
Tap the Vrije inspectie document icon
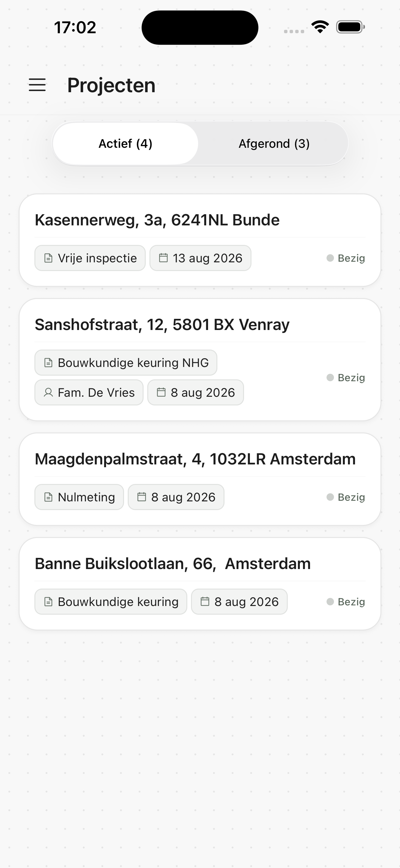pos(48,258)
